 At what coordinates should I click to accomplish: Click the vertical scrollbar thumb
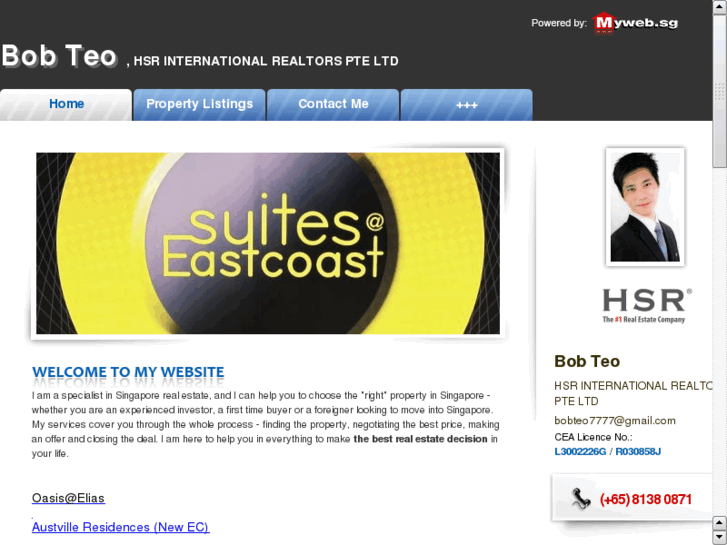[x=720, y=91]
